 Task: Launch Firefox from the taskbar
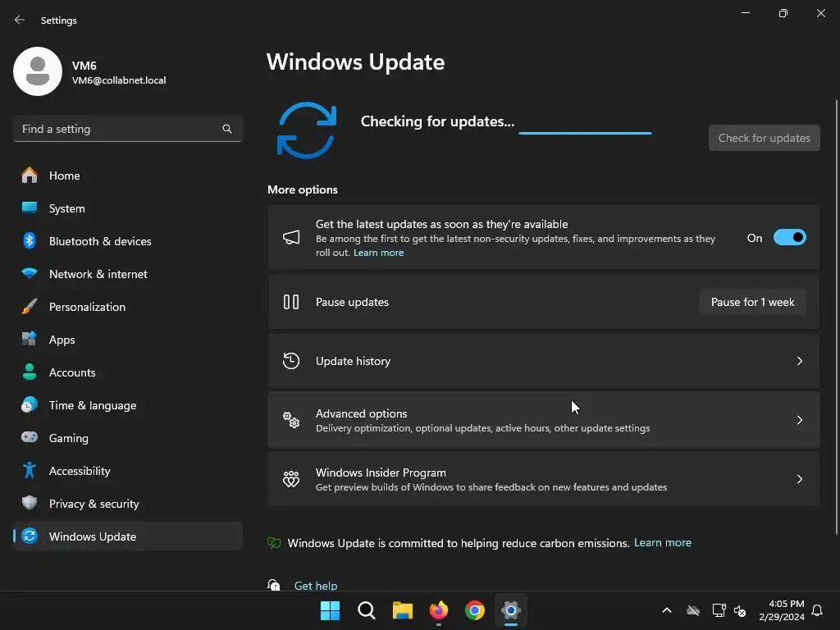(x=439, y=610)
